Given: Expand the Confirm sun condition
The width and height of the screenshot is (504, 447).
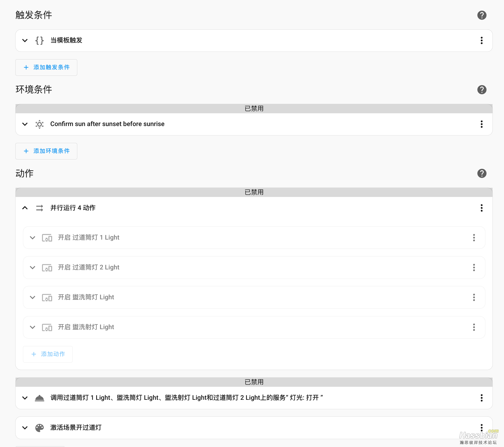Looking at the screenshot, I should [25, 124].
